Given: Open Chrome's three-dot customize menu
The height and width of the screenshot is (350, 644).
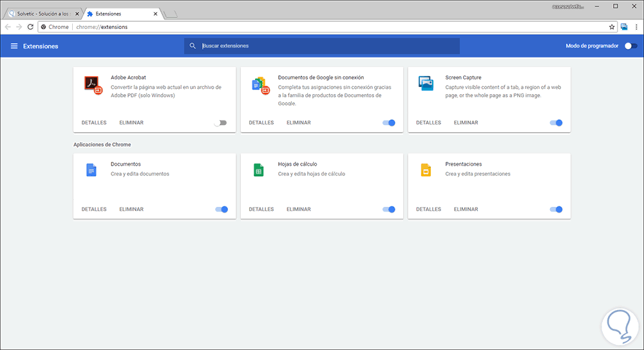Looking at the screenshot, I should (636, 27).
